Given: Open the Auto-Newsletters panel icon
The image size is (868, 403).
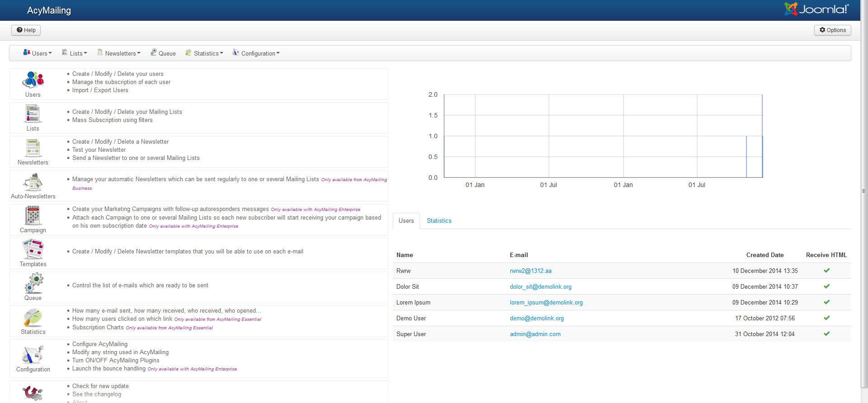Looking at the screenshot, I should (x=33, y=182).
